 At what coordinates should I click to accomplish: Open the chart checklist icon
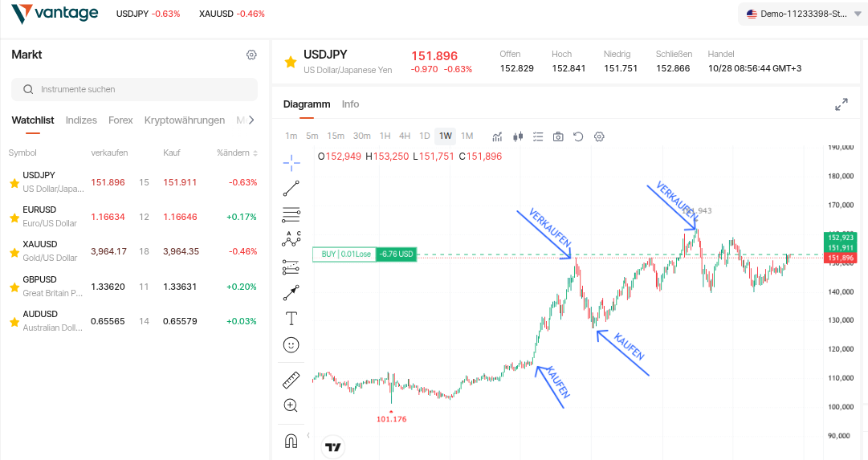point(538,136)
